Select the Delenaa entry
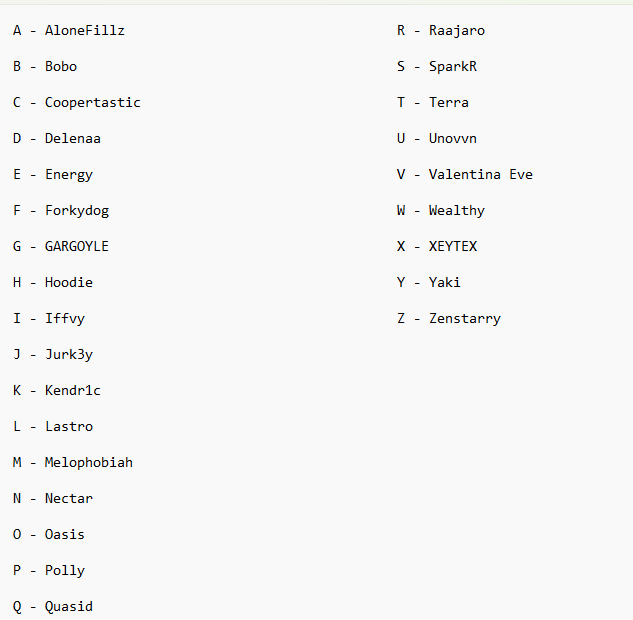Image resolution: width=633 pixels, height=620 pixels. tap(73, 138)
